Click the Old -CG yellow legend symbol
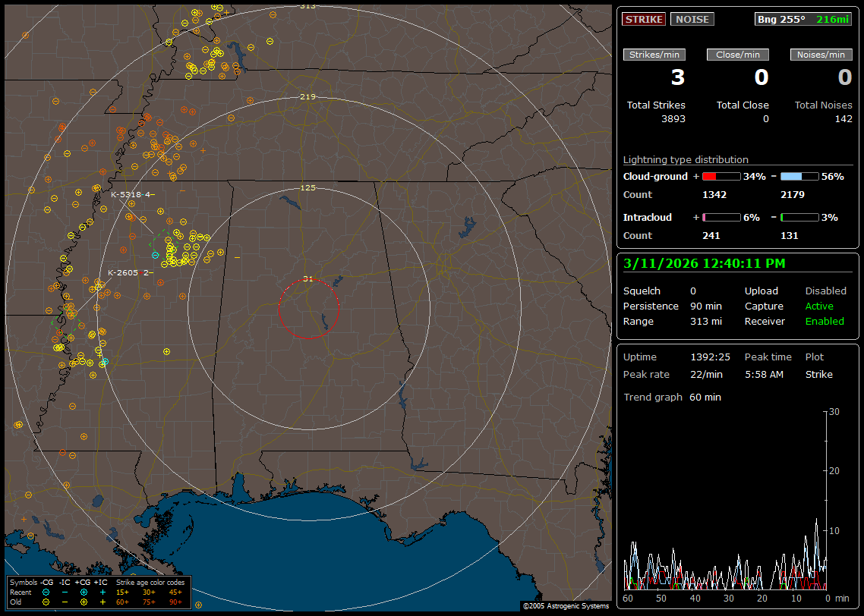Viewport: 864px width, 616px height. (x=46, y=602)
